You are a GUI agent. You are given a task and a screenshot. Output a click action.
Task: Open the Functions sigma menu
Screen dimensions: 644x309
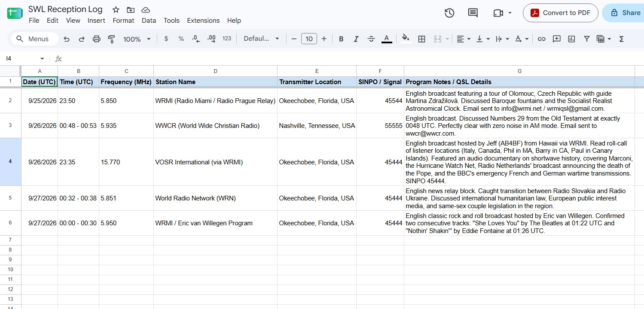tap(621, 39)
